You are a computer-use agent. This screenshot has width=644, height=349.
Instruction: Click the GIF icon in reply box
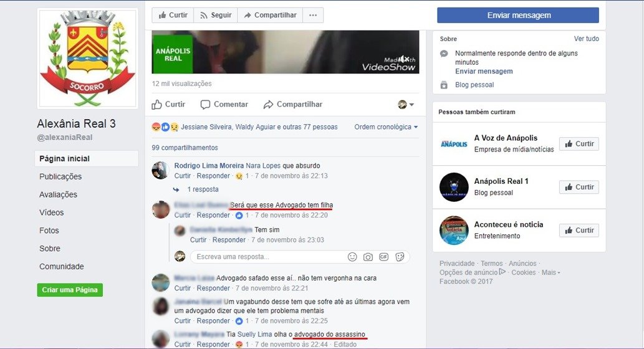tap(383, 257)
